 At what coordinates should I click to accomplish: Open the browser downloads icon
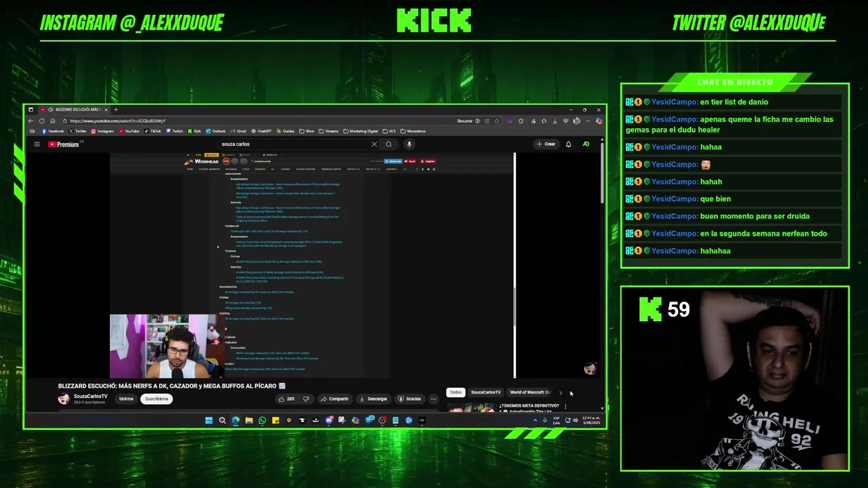click(555, 121)
